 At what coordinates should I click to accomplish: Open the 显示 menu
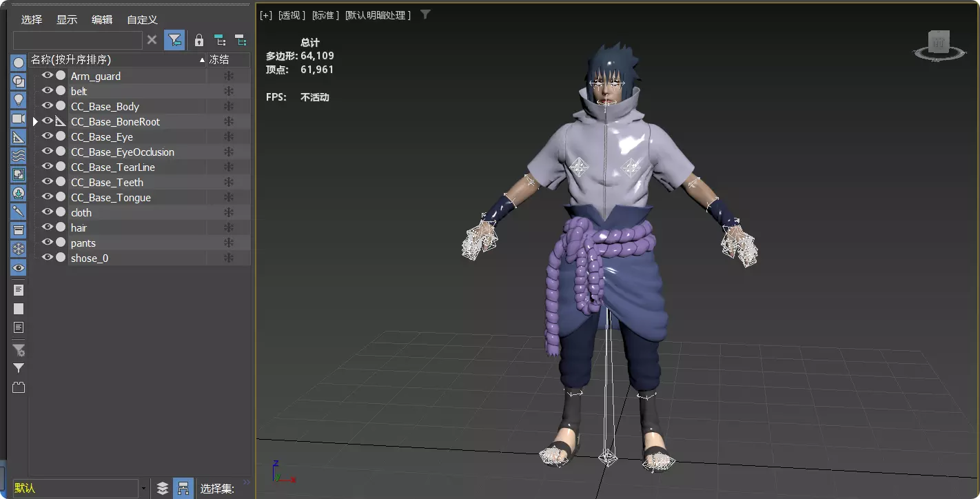click(67, 20)
